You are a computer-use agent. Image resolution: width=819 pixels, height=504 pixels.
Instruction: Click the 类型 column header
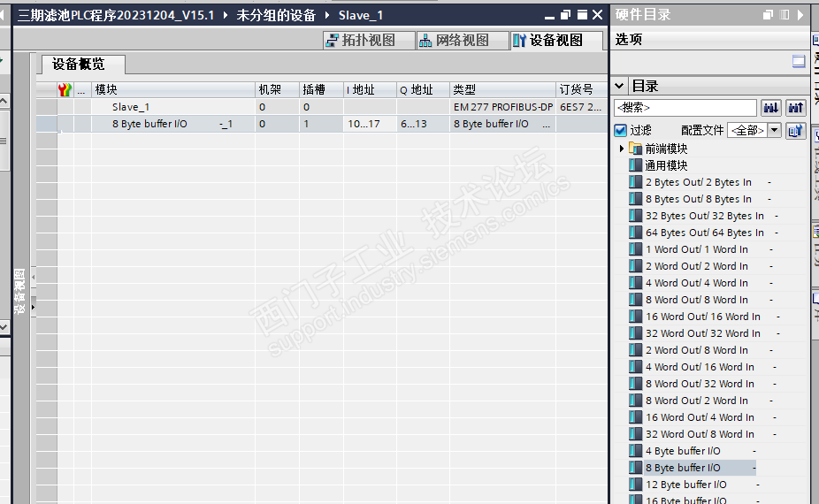coord(503,90)
